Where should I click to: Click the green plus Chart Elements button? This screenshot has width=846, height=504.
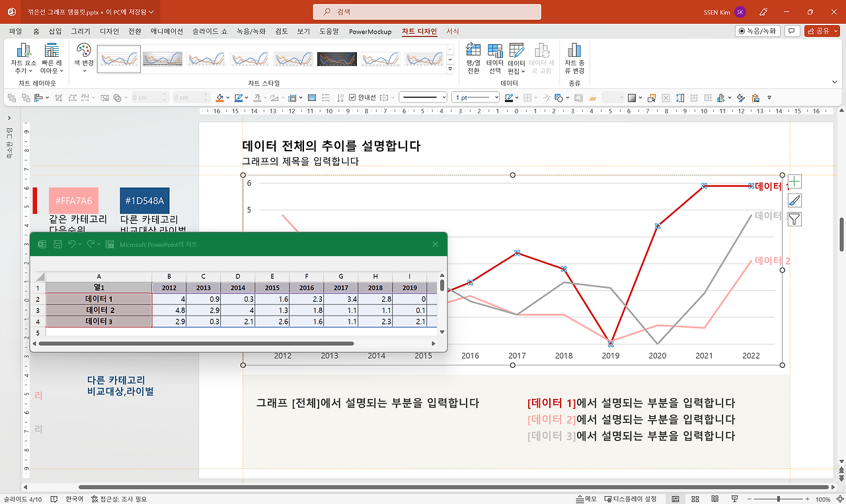[x=794, y=182]
